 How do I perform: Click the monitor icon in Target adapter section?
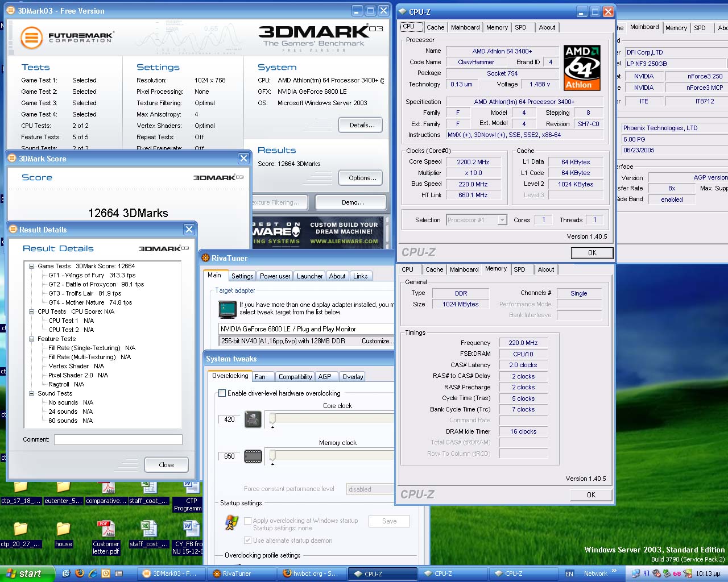coord(227,309)
